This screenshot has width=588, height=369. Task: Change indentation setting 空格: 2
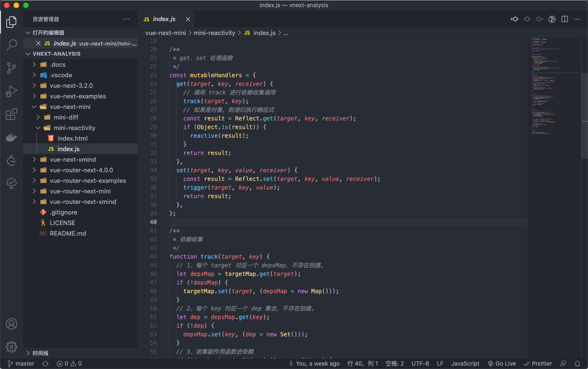pos(395,364)
